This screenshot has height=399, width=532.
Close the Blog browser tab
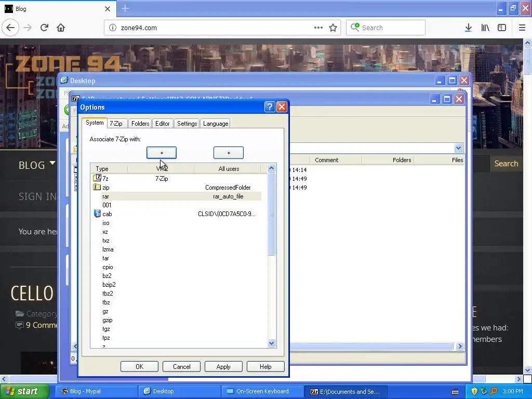point(108,9)
